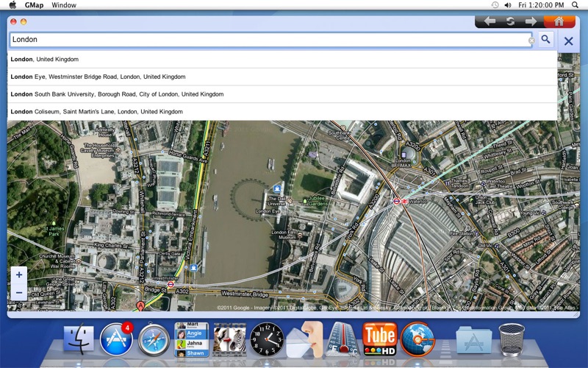The width and height of the screenshot is (588, 368).
Task: Click the St James Park tree marker
Action: [54, 223]
